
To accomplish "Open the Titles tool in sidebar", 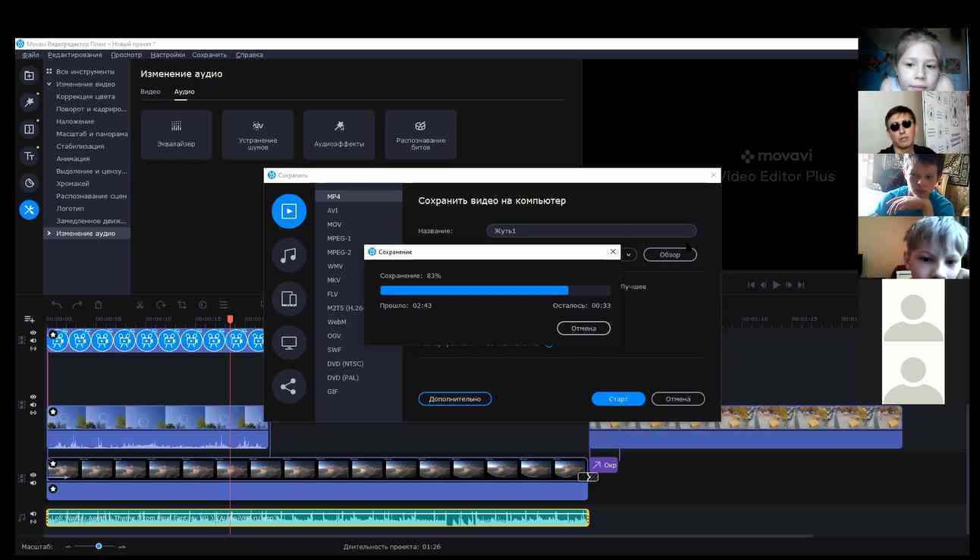I will [x=29, y=156].
